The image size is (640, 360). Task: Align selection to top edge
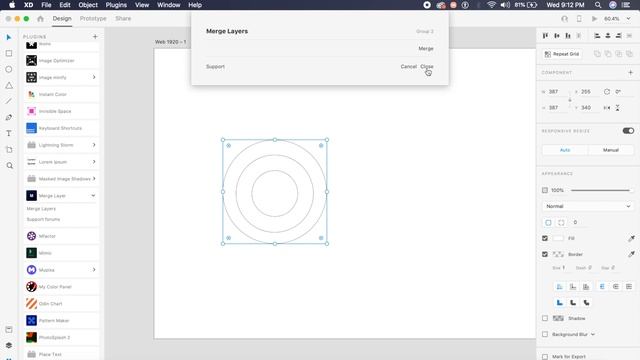click(x=545, y=36)
